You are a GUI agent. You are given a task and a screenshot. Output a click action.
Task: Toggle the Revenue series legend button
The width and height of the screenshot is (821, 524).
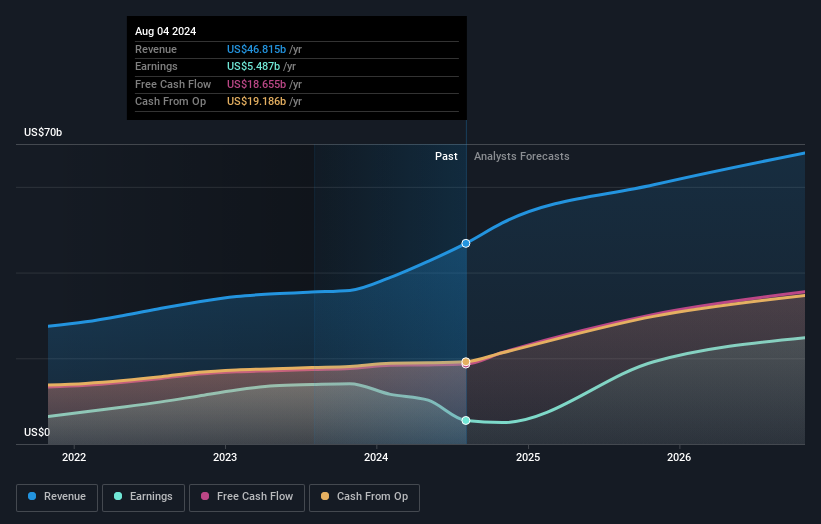pyautogui.click(x=57, y=497)
